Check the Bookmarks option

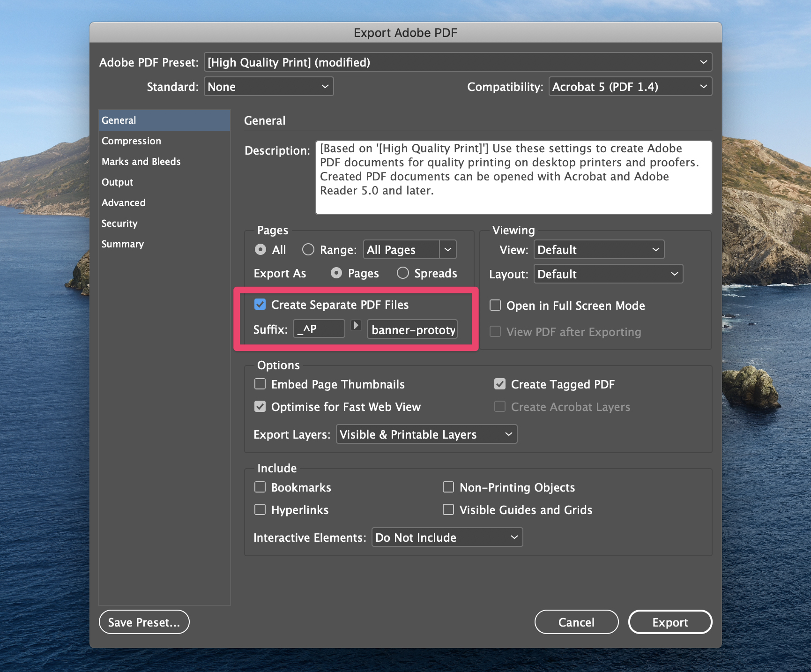260,487
